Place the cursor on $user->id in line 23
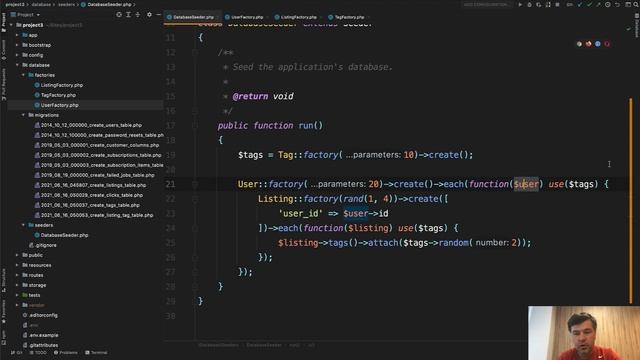Viewport: 640px width, 360px height. pyautogui.click(x=366, y=213)
